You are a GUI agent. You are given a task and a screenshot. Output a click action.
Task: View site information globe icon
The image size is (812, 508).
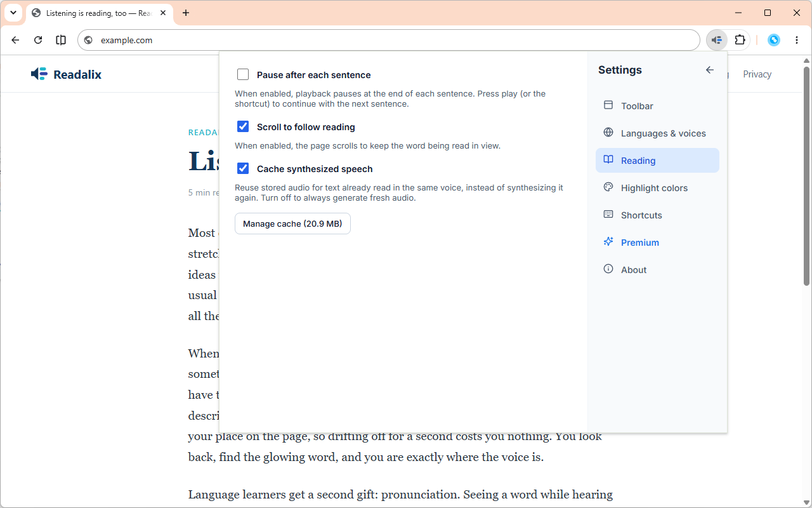[89, 40]
